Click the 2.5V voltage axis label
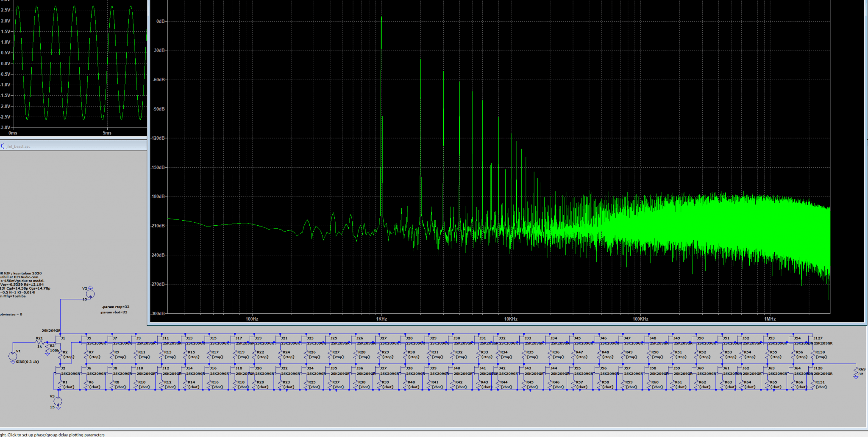 tap(6, 10)
